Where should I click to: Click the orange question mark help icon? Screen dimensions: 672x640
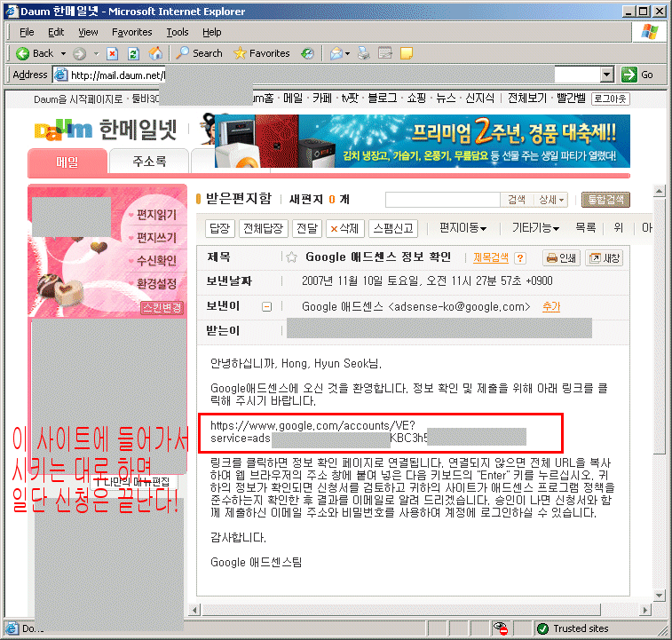coord(520,258)
